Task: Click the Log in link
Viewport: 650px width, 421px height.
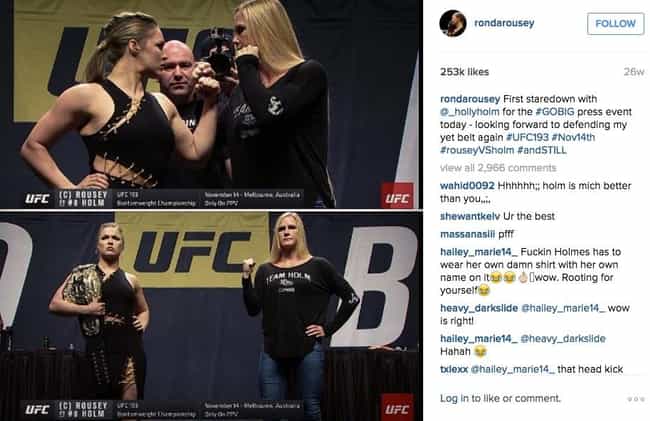Action: click(x=454, y=399)
